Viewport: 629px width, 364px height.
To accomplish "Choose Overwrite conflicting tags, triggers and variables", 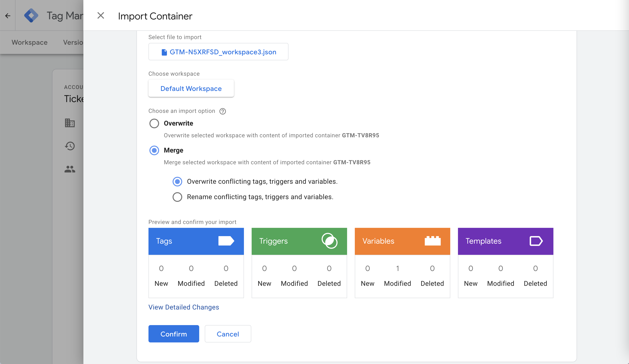I will [x=177, y=181].
